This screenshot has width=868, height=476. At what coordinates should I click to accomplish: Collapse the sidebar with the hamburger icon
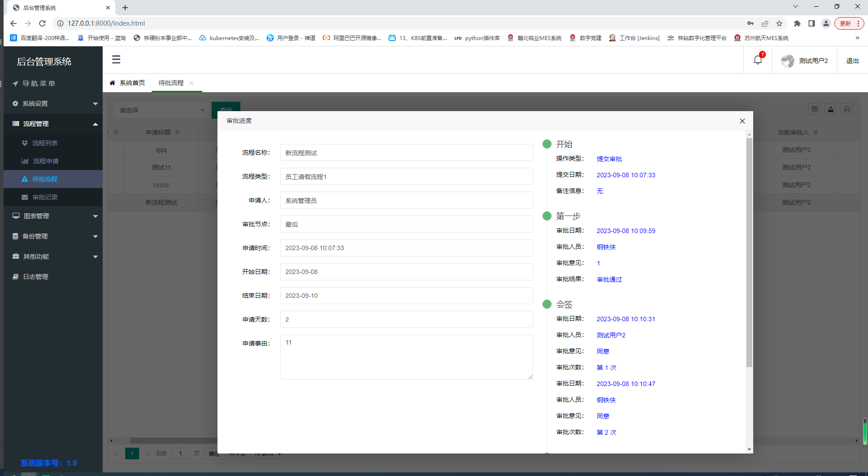click(x=116, y=59)
